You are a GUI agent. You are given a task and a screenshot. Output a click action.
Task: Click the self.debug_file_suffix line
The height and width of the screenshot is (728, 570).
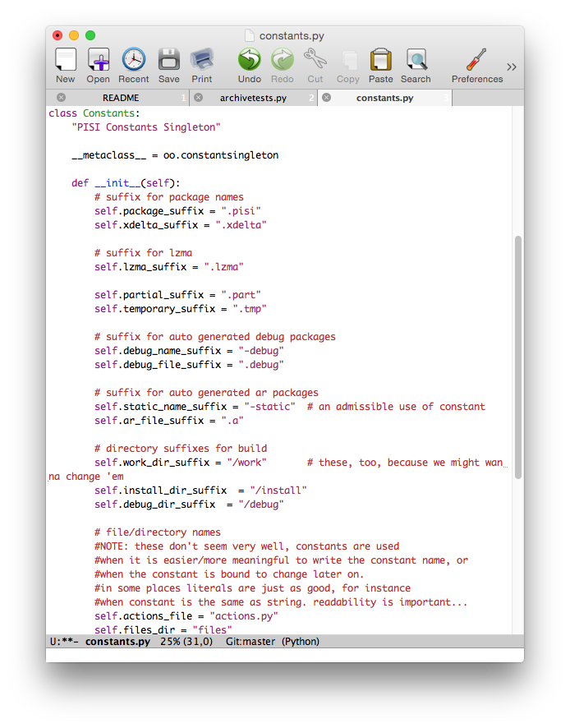[x=190, y=365]
